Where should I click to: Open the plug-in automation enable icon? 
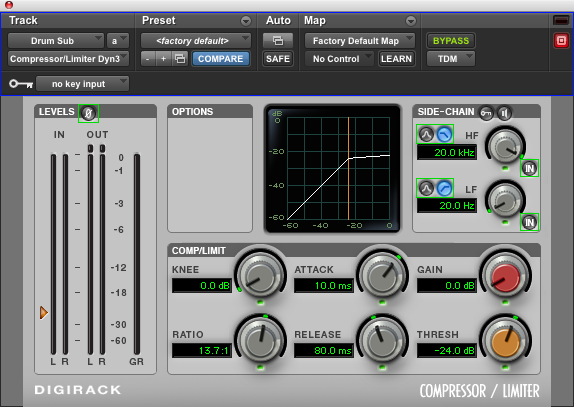point(278,41)
